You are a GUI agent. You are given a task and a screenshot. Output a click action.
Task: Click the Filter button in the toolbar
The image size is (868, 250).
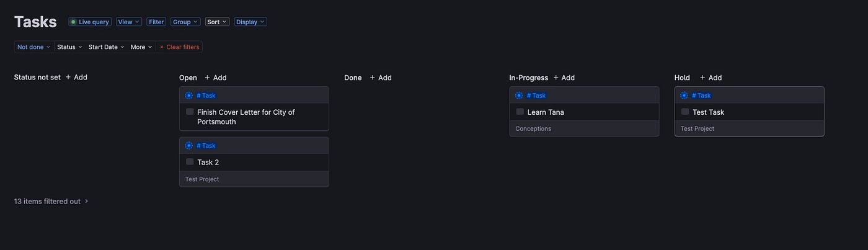coord(156,22)
